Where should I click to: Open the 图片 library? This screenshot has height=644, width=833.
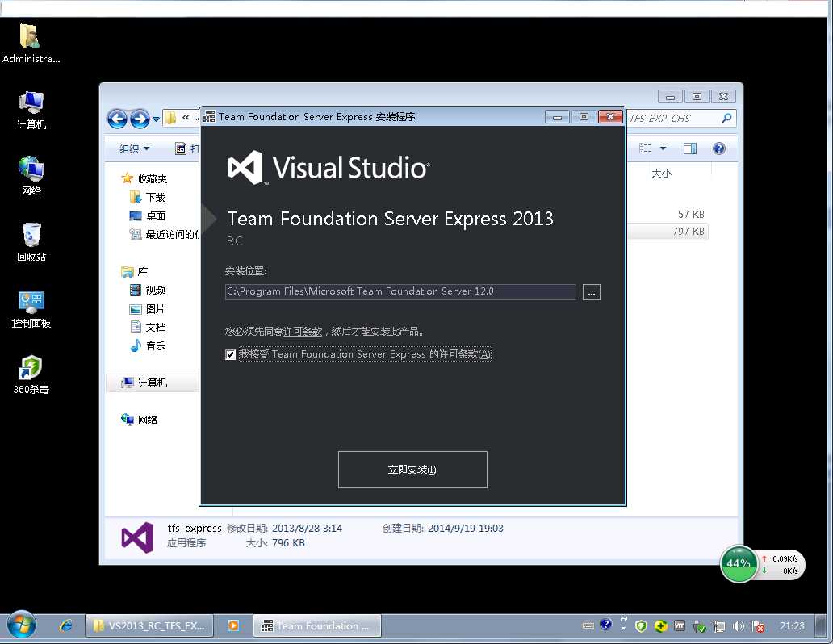click(x=149, y=309)
